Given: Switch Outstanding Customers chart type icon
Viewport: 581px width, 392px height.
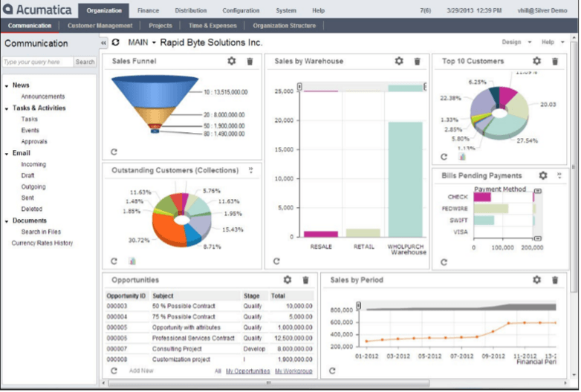Looking at the screenshot, I should click(x=132, y=261).
